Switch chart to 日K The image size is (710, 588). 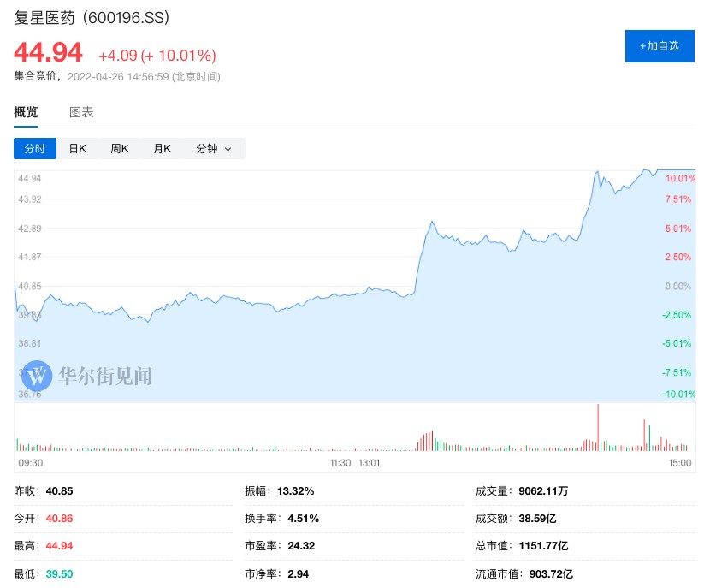point(78,149)
